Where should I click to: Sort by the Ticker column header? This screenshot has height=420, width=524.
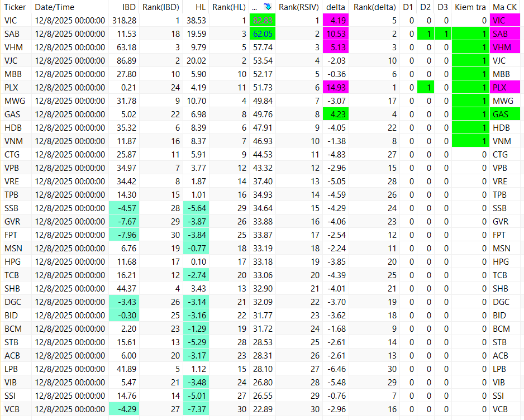pyautogui.click(x=15, y=7)
